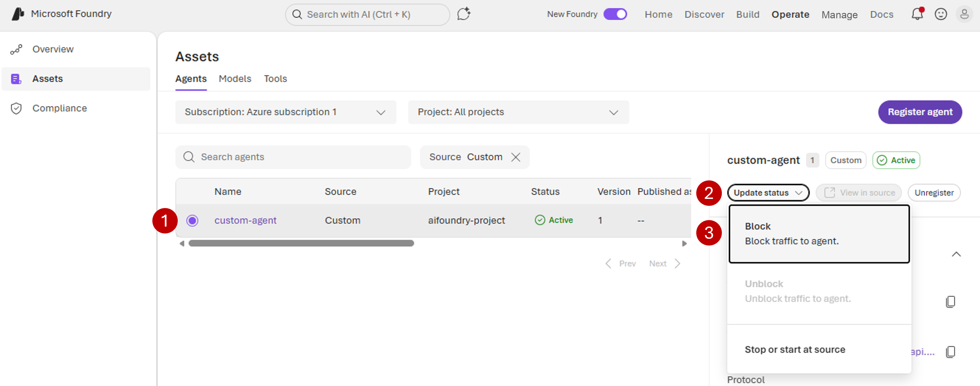Open the notifications bell
Screen dimensions: 980x386
[917, 14]
